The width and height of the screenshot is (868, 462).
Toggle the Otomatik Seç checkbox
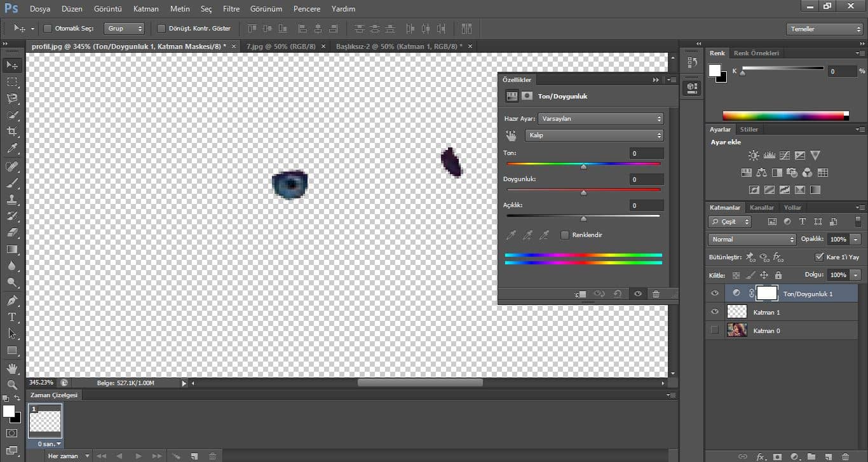(x=48, y=29)
